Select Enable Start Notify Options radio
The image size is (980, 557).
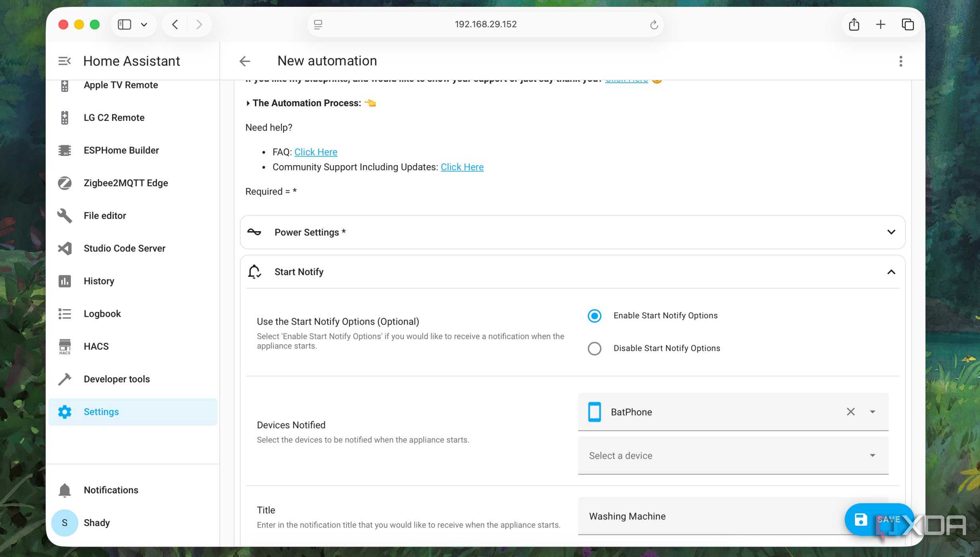click(x=594, y=316)
